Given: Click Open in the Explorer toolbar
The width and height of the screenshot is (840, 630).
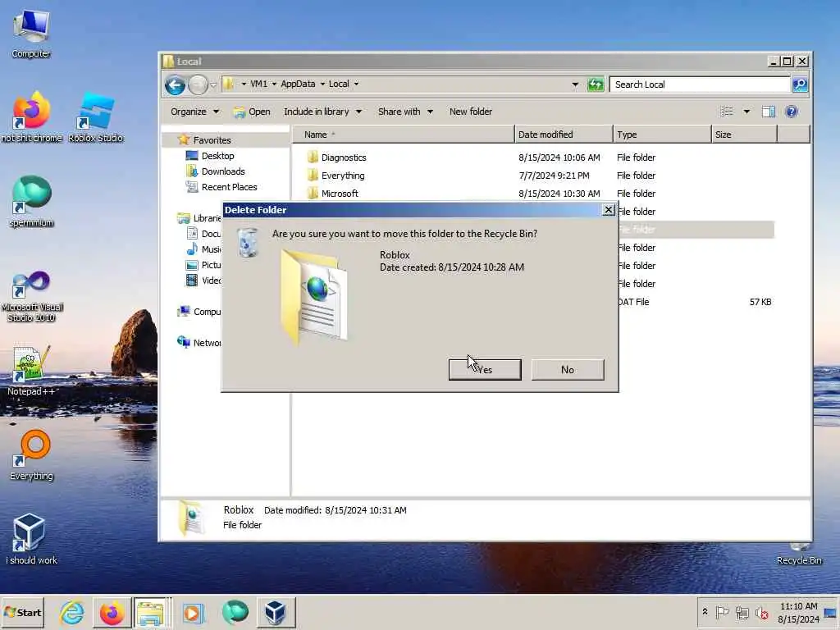Looking at the screenshot, I should [x=252, y=112].
